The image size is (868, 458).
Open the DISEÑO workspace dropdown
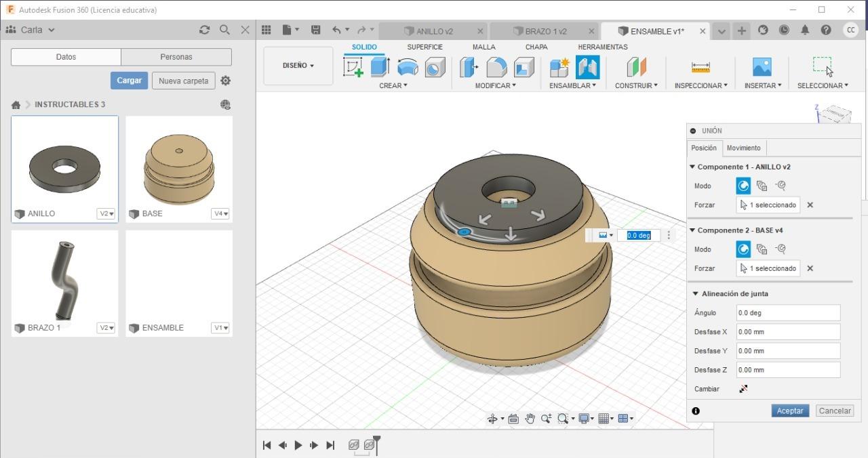[298, 66]
